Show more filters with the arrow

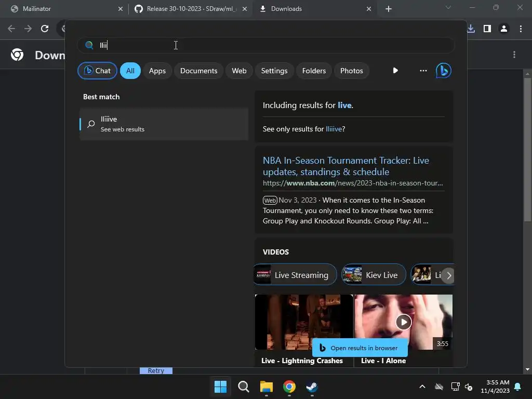point(395,71)
